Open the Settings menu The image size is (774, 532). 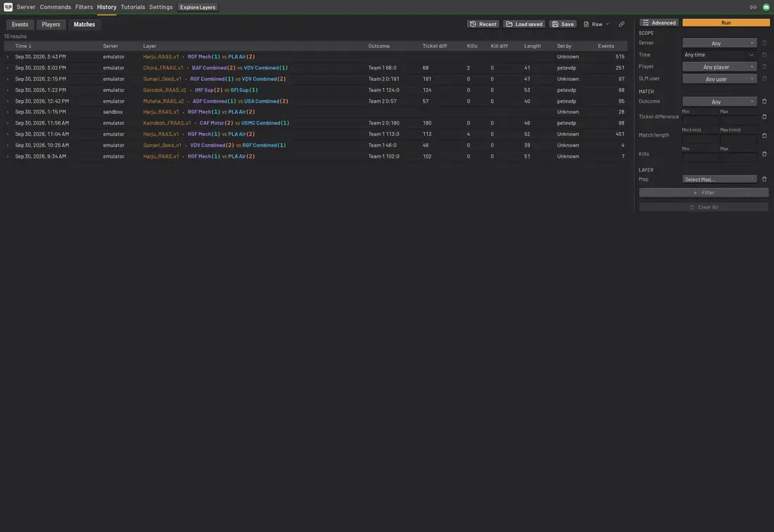161,7
